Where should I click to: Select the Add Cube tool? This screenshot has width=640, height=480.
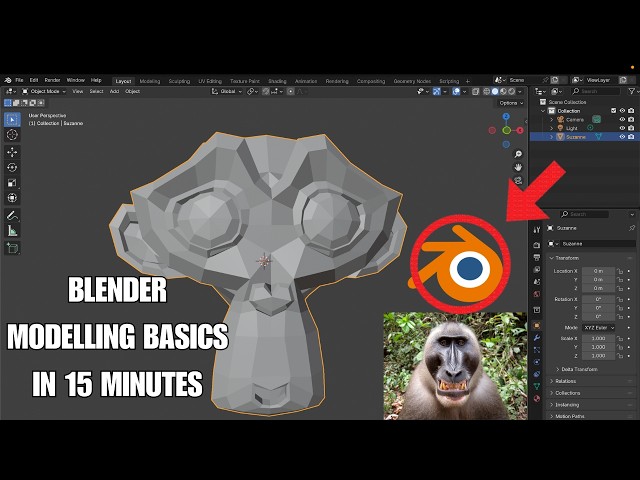[12, 248]
